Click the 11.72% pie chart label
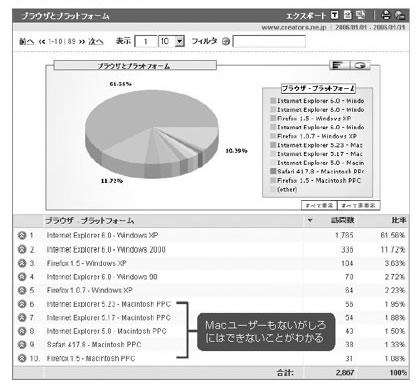Viewport: 420px width, 390px height. 112,181
